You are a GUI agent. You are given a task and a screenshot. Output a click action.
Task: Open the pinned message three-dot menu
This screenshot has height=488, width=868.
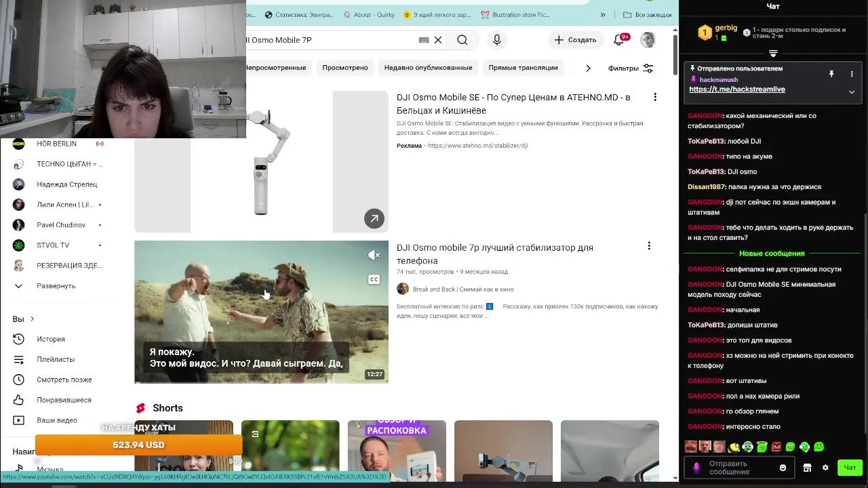(x=852, y=74)
